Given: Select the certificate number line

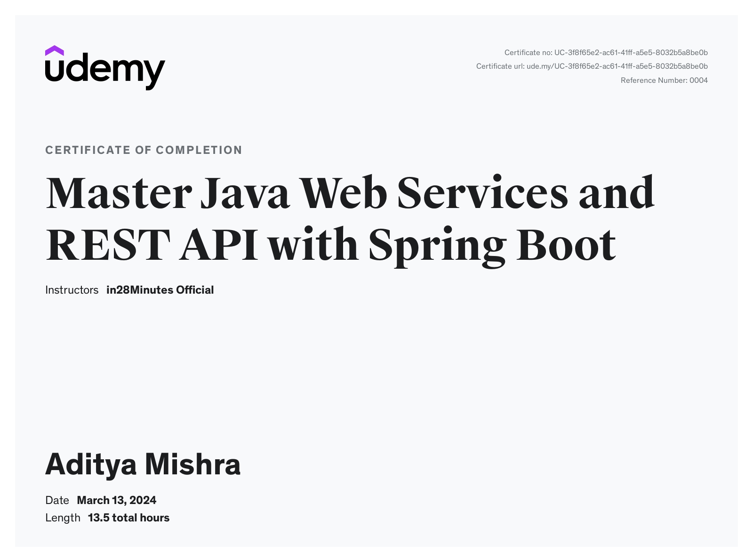Looking at the screenshot, I should coord(606,52).
